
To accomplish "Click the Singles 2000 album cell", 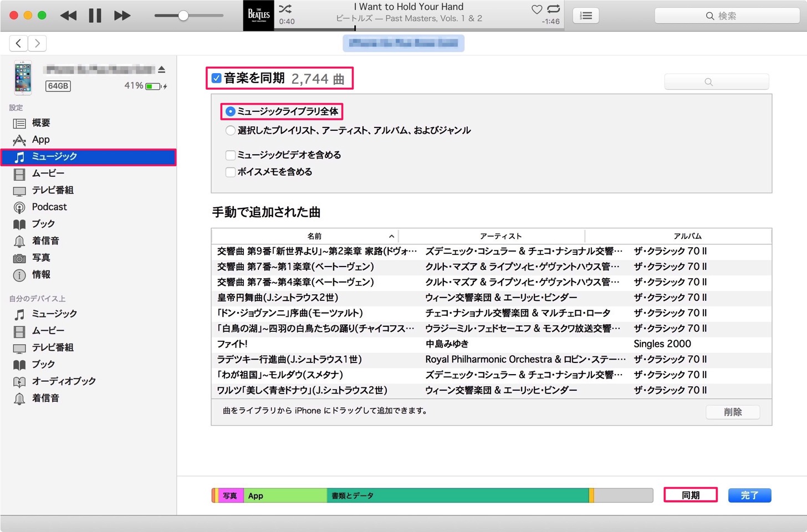I will pyautogui.click(x=662, y=344).
